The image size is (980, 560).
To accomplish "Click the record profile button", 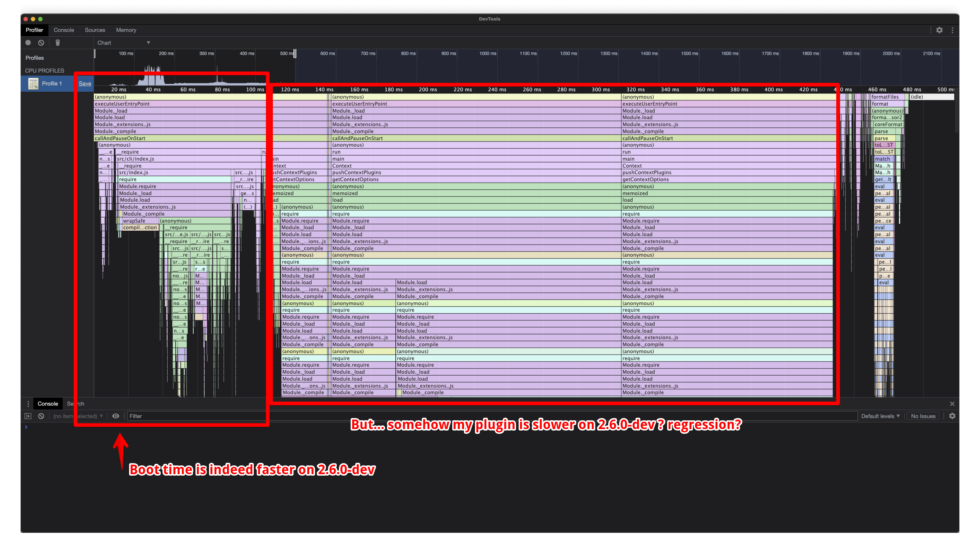I will [28, 43].
